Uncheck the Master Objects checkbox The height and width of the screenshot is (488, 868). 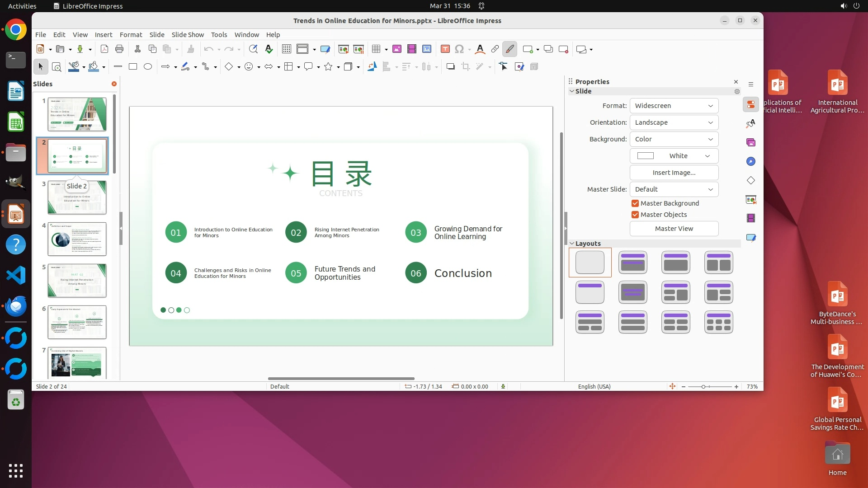[x=635, y=215]
